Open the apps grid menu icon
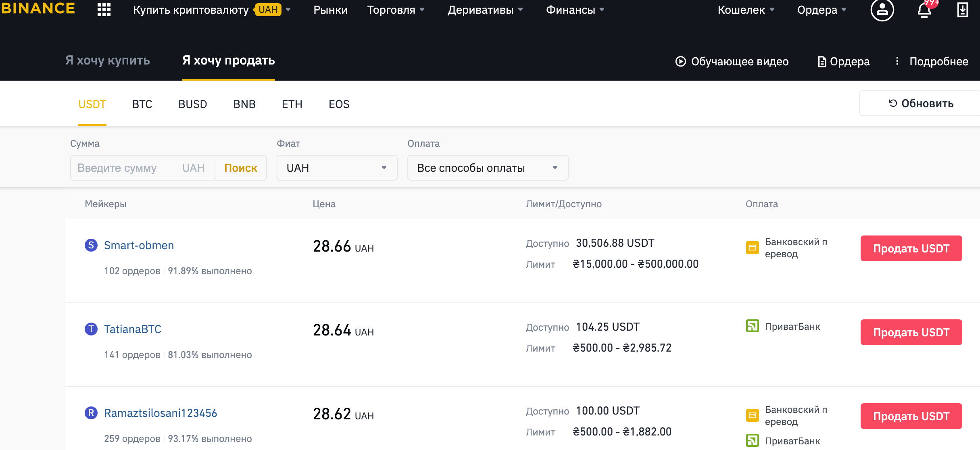 point(104,10)
